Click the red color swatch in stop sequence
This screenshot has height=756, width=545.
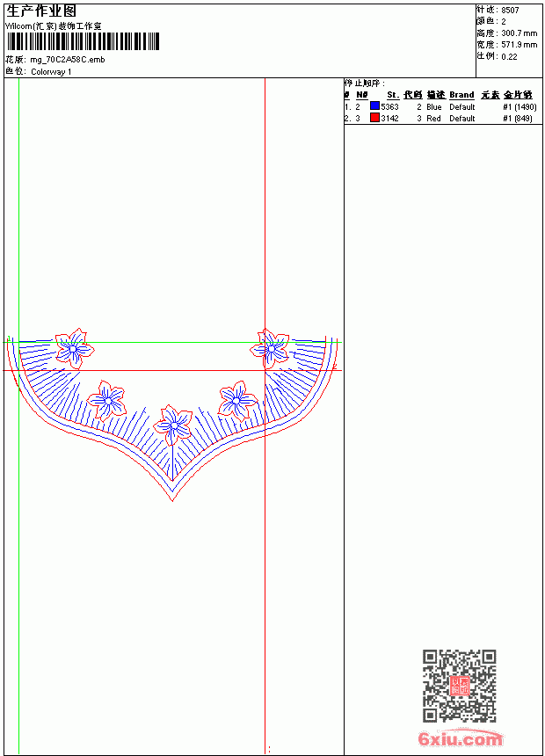click(374, 118)
